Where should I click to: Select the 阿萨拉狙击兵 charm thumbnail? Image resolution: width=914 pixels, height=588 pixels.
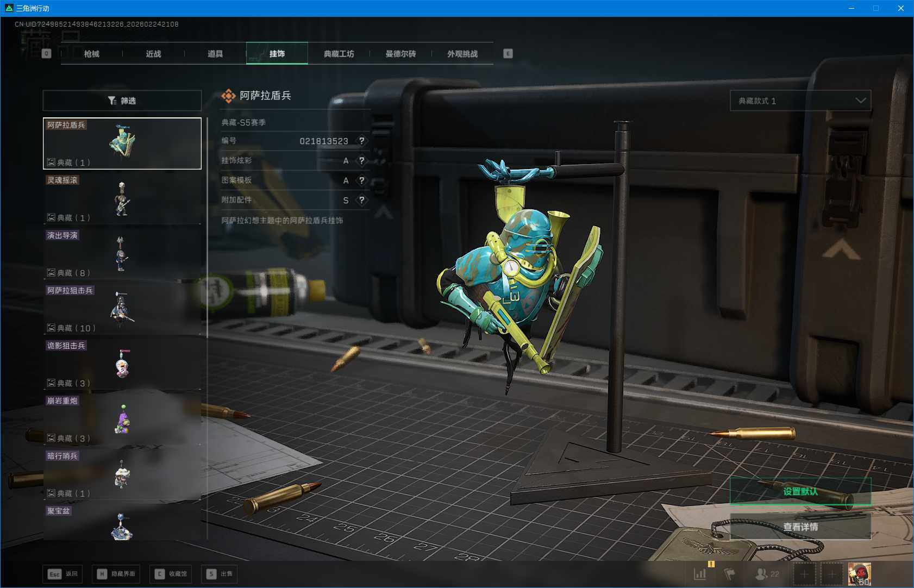click(x=122, y=309)
